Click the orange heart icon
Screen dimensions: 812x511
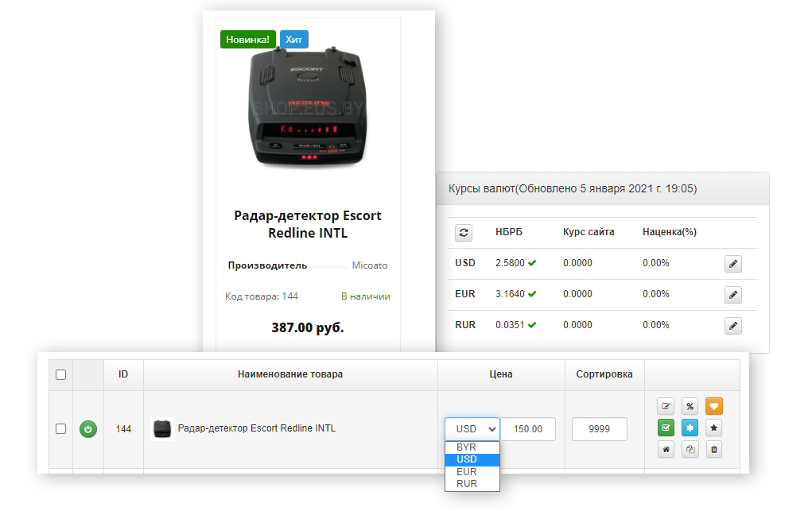point(714,406)
